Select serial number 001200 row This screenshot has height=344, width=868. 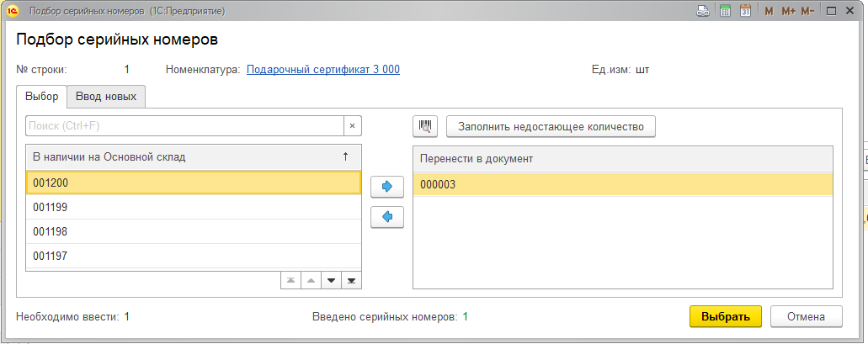[194, 183]
